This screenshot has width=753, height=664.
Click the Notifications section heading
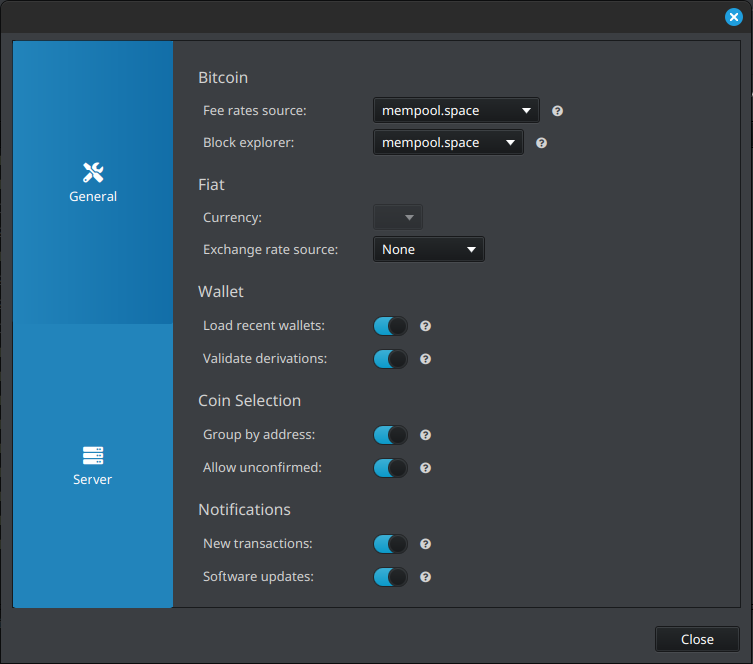click(244, 509)
